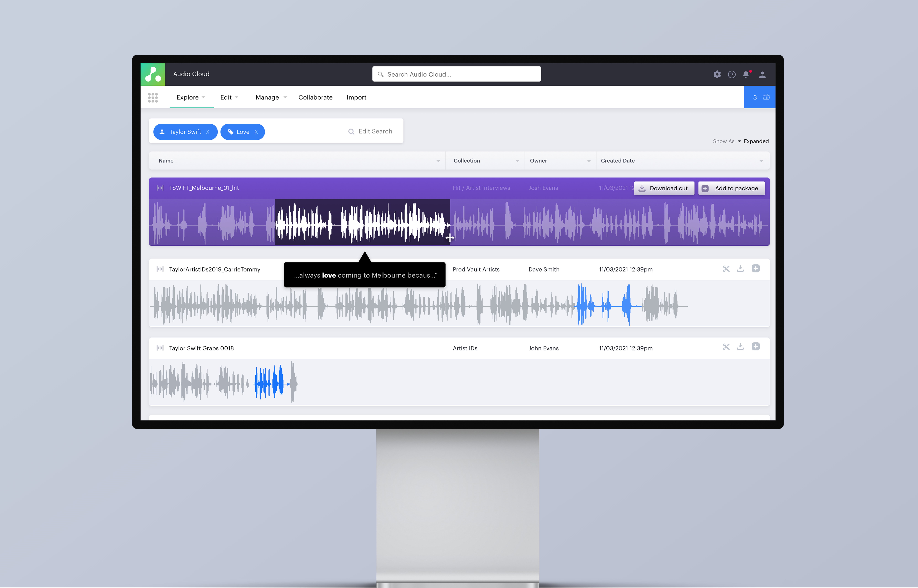The width and height of the screenshot is (918, 588).
Task: Open the help question mark icon
Action: pyautogui.click(x=732, y=74)
